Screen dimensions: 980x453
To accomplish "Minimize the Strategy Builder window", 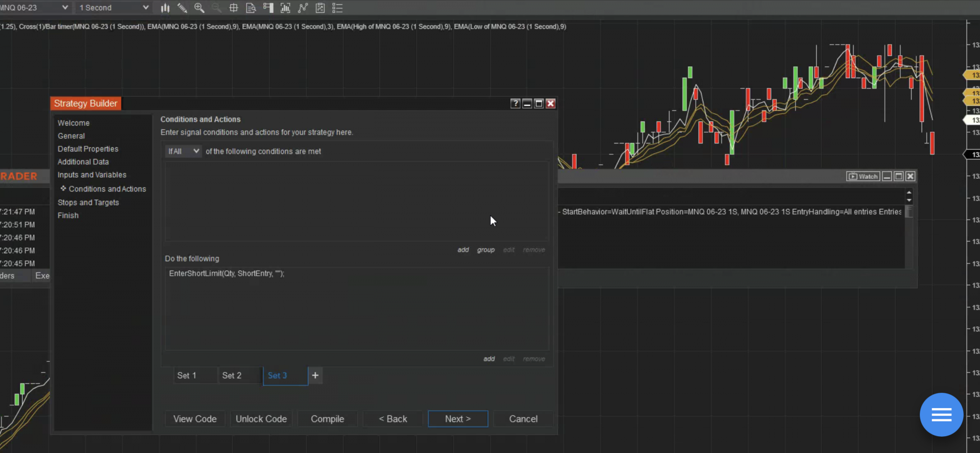I will [527, 104].
